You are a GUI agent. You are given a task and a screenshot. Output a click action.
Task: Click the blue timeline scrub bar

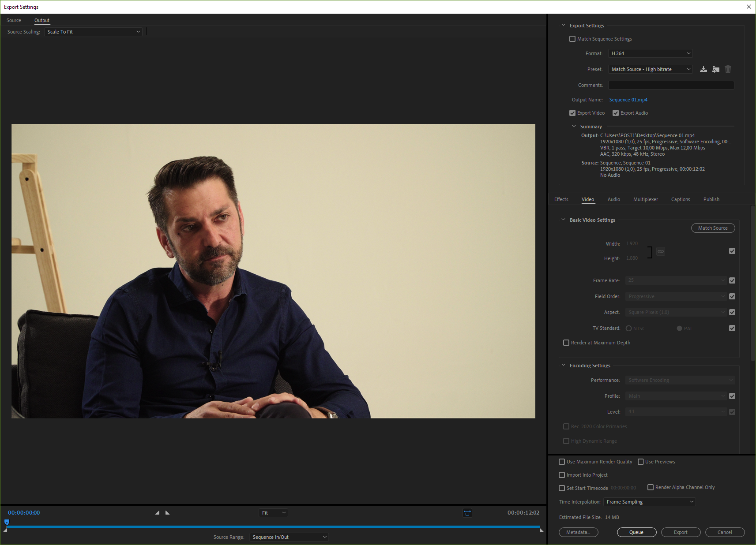[273, 526]
